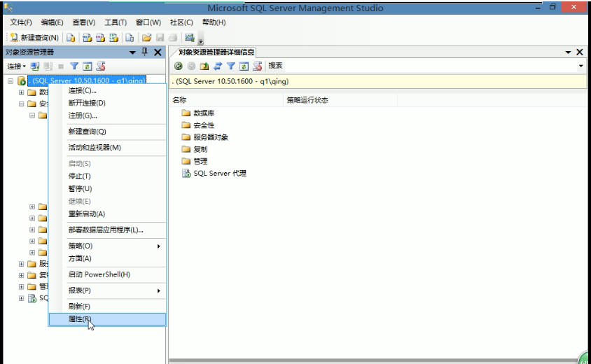Click the Filter funnel in details pane toolbar
Viewport: 591px width, 364px height.
pyautogui.click(x=231, y=66)
